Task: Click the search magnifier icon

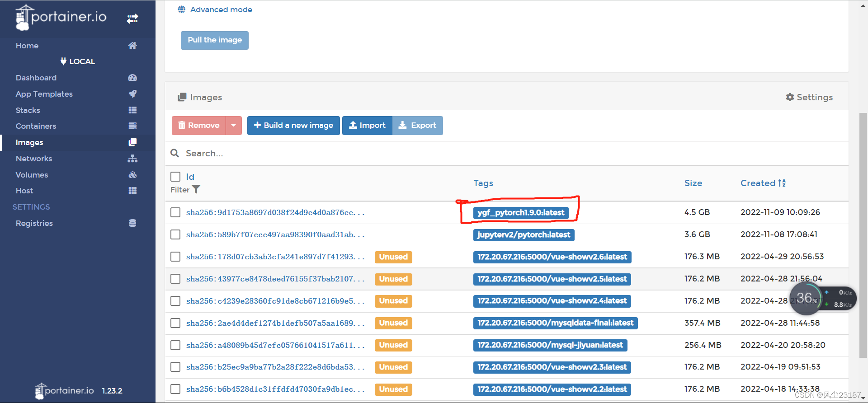Action: click(175, 153)
